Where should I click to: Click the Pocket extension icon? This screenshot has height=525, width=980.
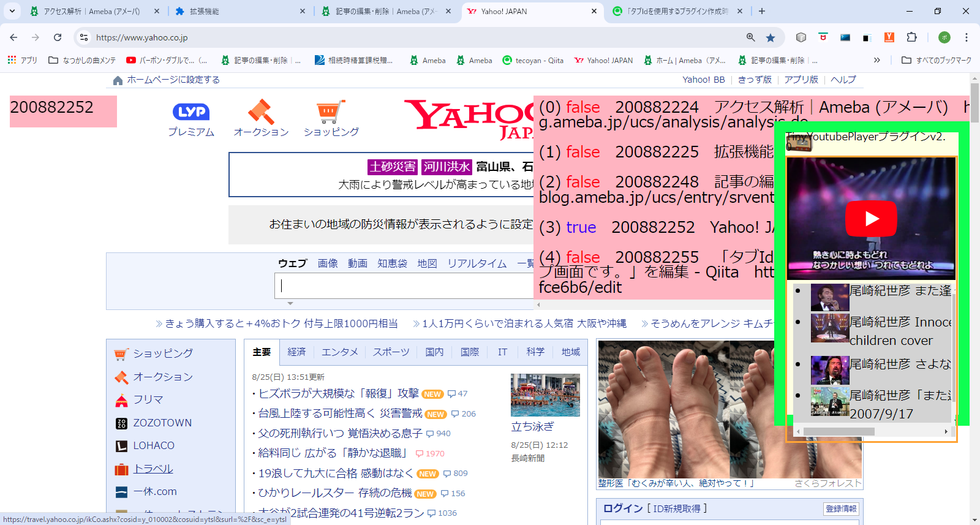[823, 37]
